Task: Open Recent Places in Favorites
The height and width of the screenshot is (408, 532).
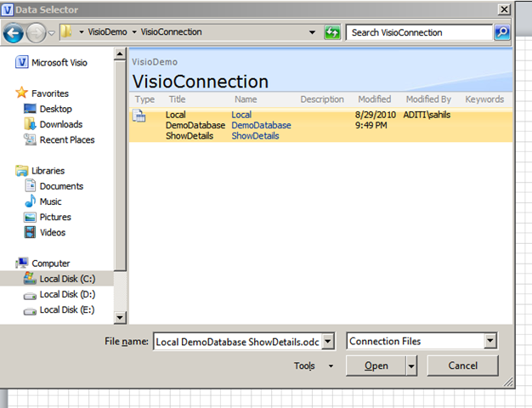Action: point(67,140)
